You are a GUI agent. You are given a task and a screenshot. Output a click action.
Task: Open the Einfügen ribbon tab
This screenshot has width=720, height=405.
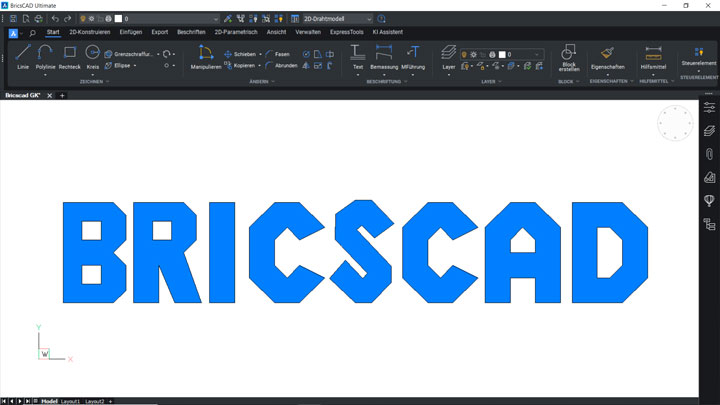pos(131,32)
